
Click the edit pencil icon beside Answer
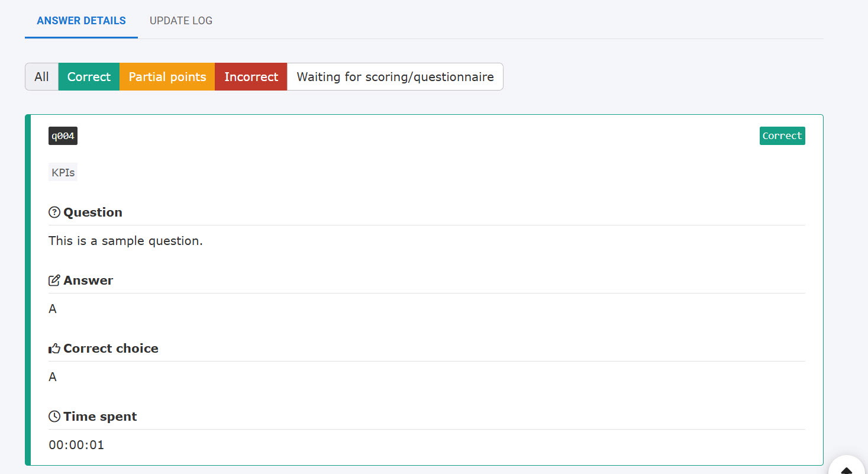(x=54, y=280)
